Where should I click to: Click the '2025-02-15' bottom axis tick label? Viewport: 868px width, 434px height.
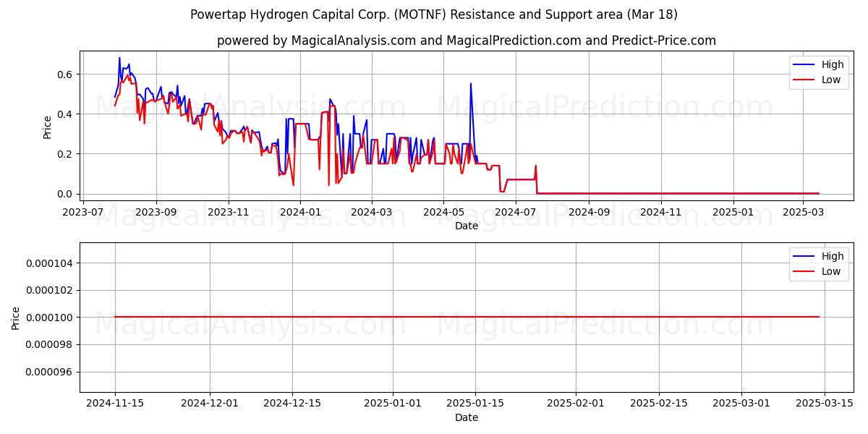(659, 404)
